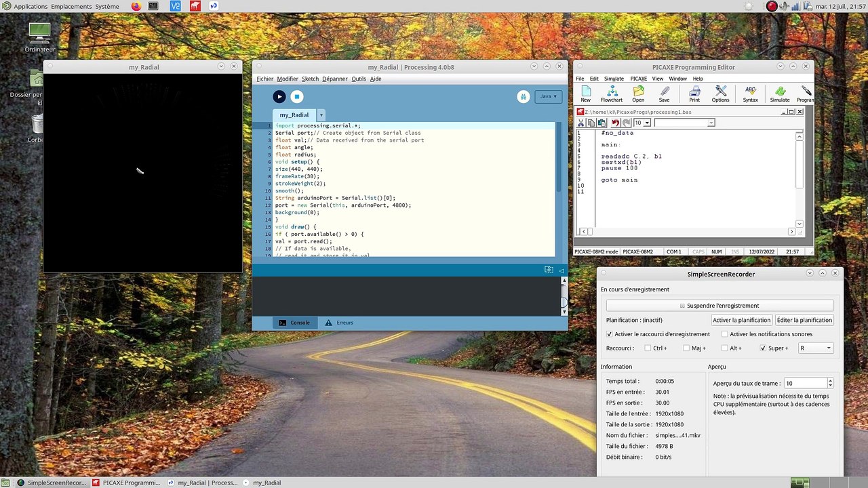The image size is (868, 488).
Task: Open the File menu in PICAXE editor
Action: [580, 79]
